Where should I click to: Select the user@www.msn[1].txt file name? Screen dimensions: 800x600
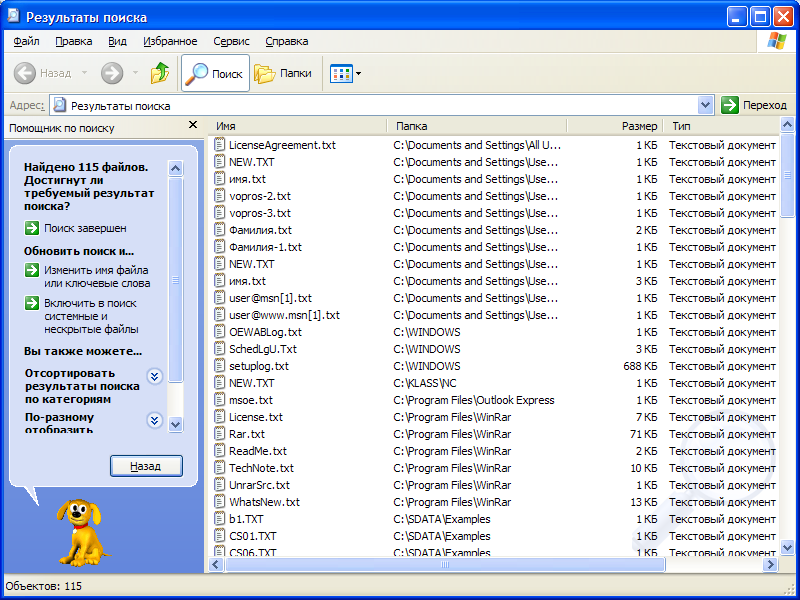[x=284, y=315]
